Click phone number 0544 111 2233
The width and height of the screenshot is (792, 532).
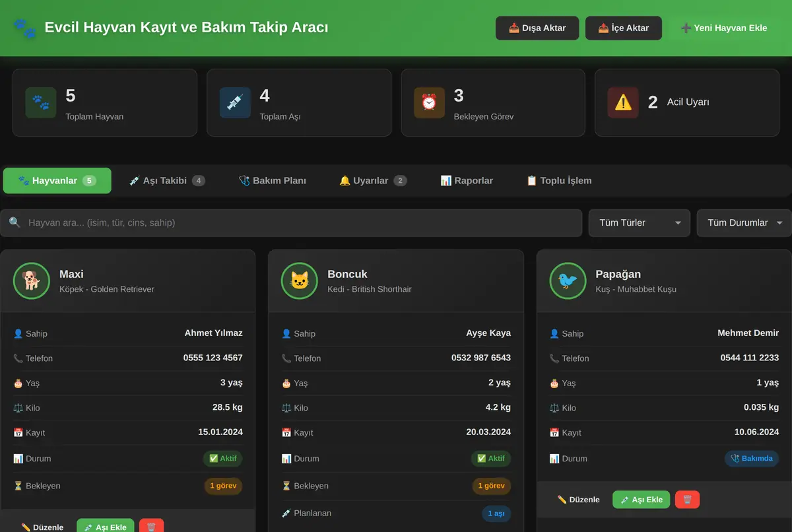click(x=750, y=358)
